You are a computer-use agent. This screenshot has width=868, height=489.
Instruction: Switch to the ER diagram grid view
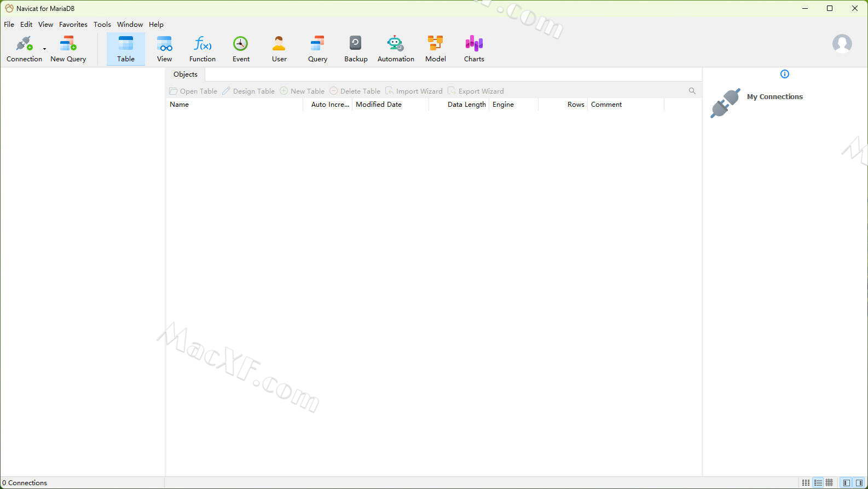(830, 483)
